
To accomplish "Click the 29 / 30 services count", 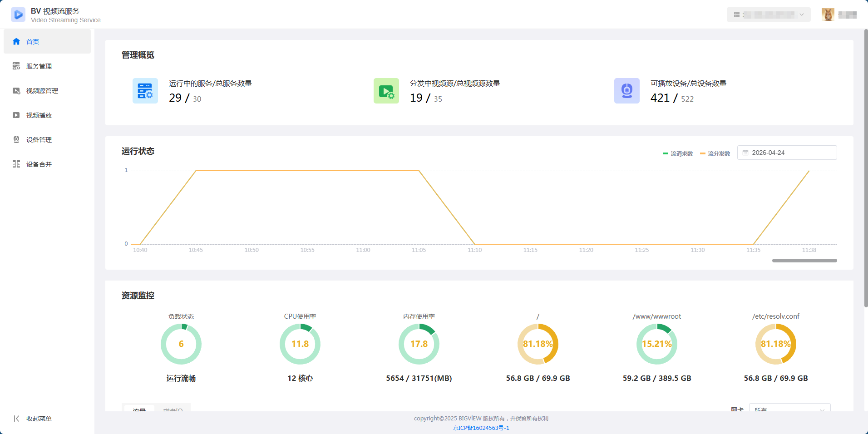I will click(185, 98).
